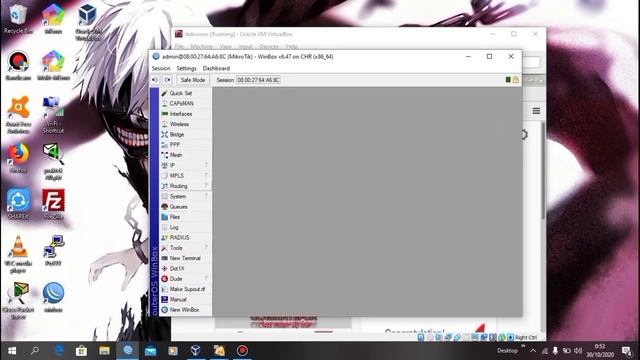This screenshot has height=360, width=640.
Task: Open File Explorer from taskbar
Action: click(104, 351)
